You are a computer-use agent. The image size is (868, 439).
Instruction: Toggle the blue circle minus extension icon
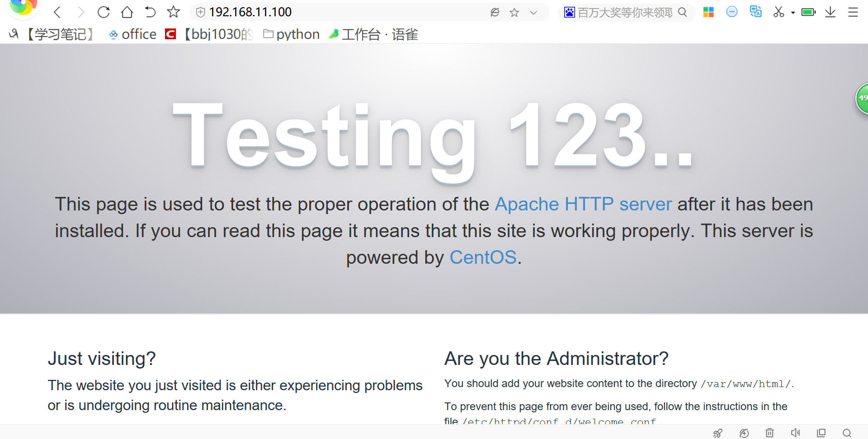click(731, 12)
